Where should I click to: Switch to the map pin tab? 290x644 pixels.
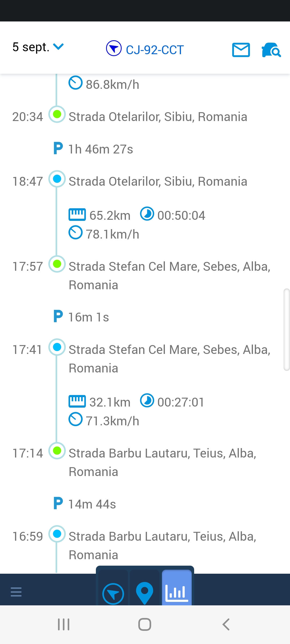(x=144, y=593)
